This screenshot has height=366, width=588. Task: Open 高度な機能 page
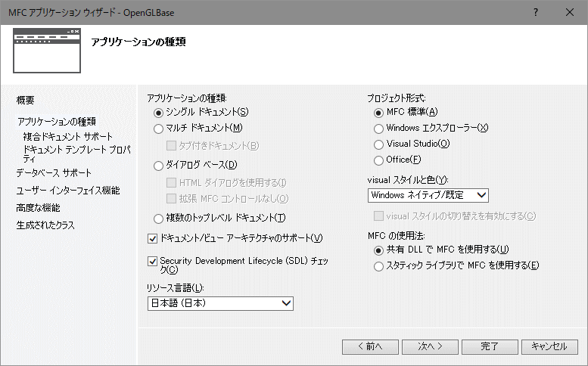pos(38,208)
